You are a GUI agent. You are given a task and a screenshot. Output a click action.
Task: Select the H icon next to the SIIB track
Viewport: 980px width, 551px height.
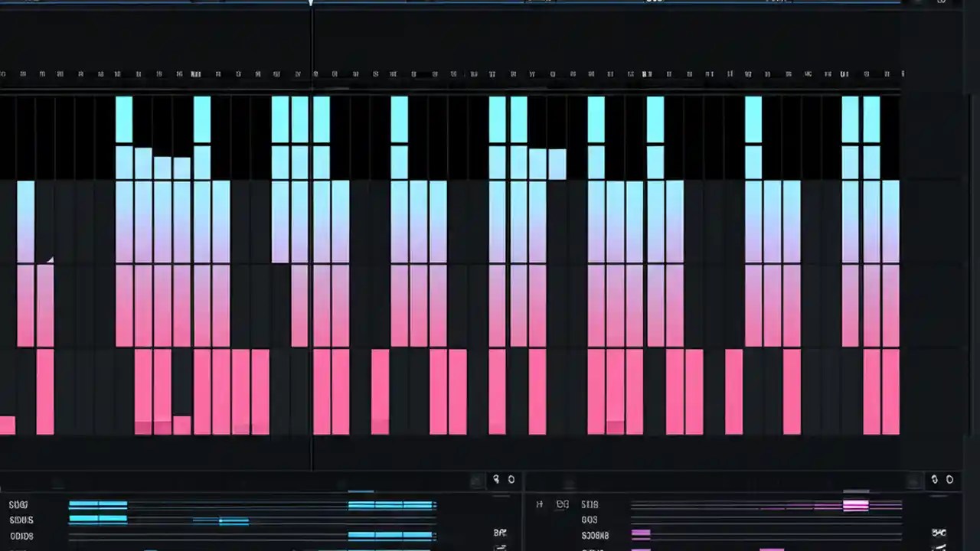click(540, 504)
